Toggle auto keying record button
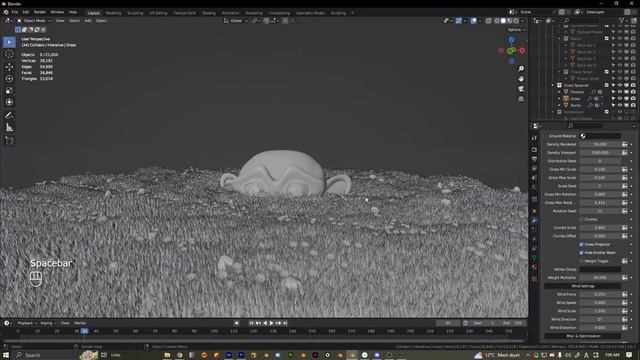Viewport: 640px width, 360px height. (x=236, y=323)
